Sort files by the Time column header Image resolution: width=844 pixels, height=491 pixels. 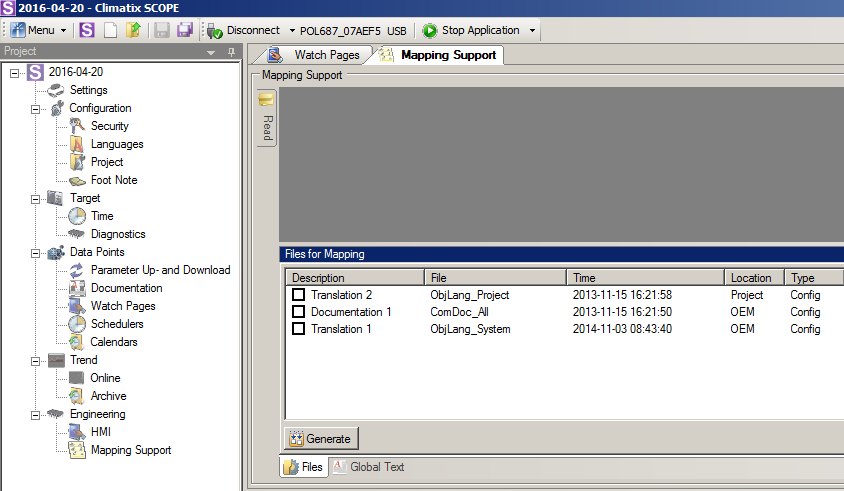tap(645, 278)
